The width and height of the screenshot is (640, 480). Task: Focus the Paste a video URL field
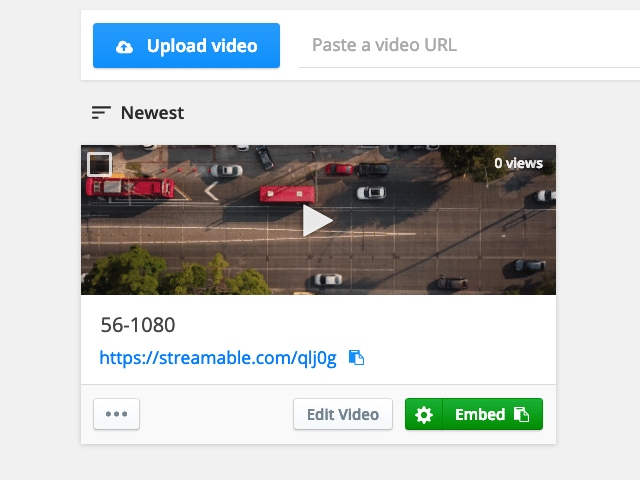pyautogui.click(x=469, y=45)
